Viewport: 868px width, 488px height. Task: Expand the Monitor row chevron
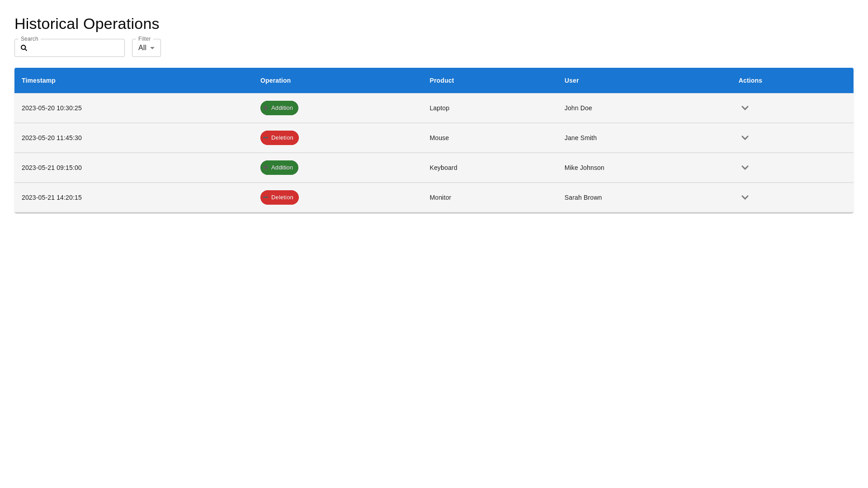point(745,197)
